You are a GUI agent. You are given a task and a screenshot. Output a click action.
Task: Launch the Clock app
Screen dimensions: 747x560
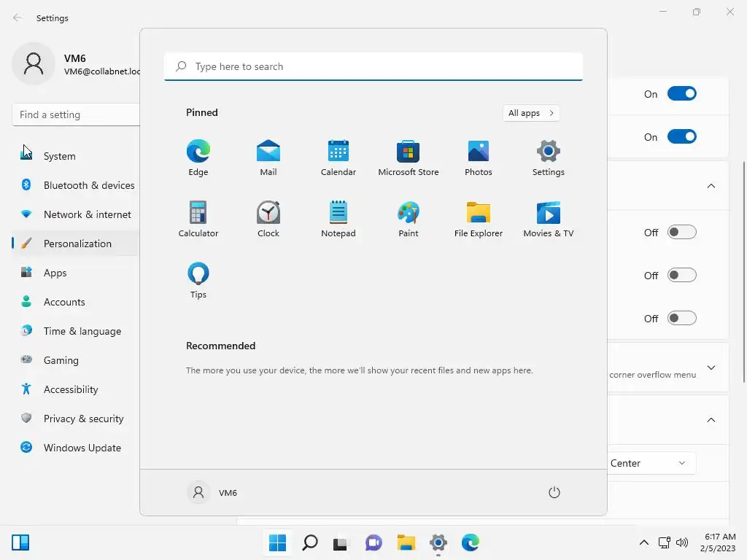tap(268, 219)
